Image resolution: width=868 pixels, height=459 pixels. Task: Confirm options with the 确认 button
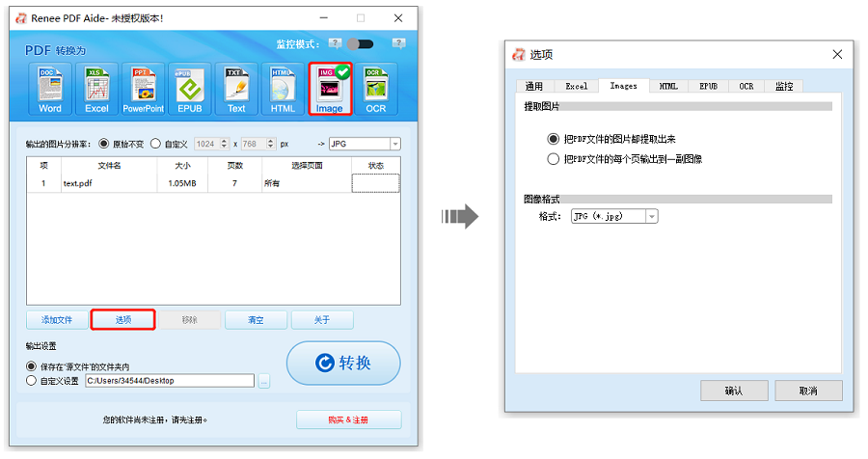(734, 391)
